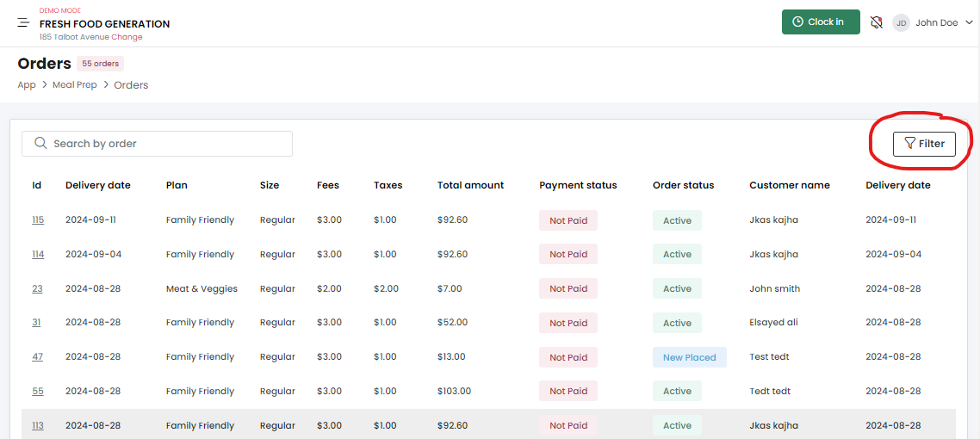Image resolution: width=980 pixels, height=439 pixels.
Task: Click total amount $52.00
Action: pos(452,322)
